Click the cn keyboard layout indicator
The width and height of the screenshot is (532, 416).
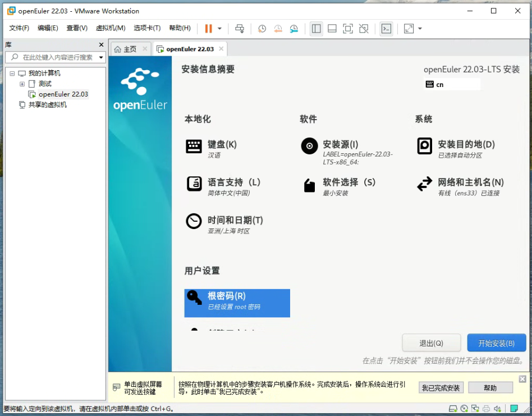pyautogui.click(x=452, y=84)
